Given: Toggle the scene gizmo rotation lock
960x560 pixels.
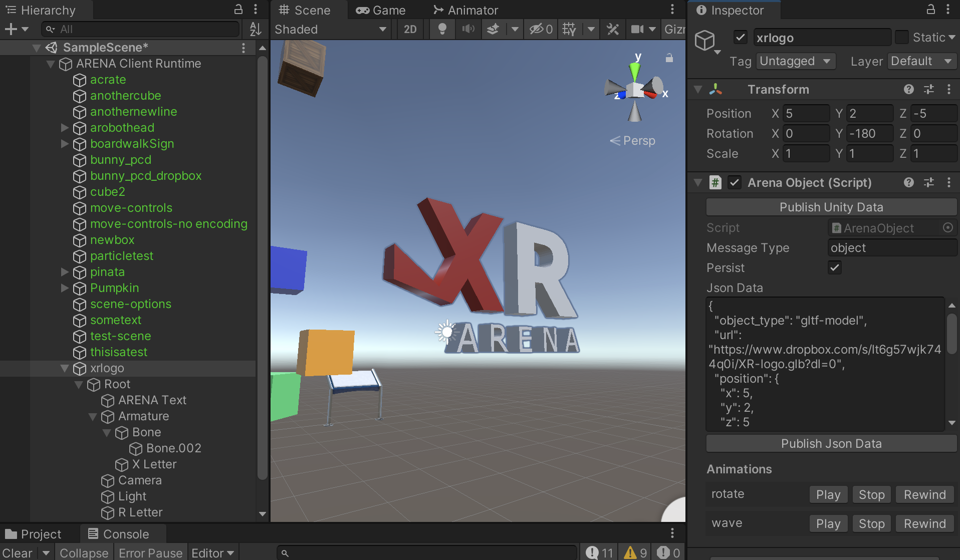Looking at the screenshot, I should [x=669, y=58].
